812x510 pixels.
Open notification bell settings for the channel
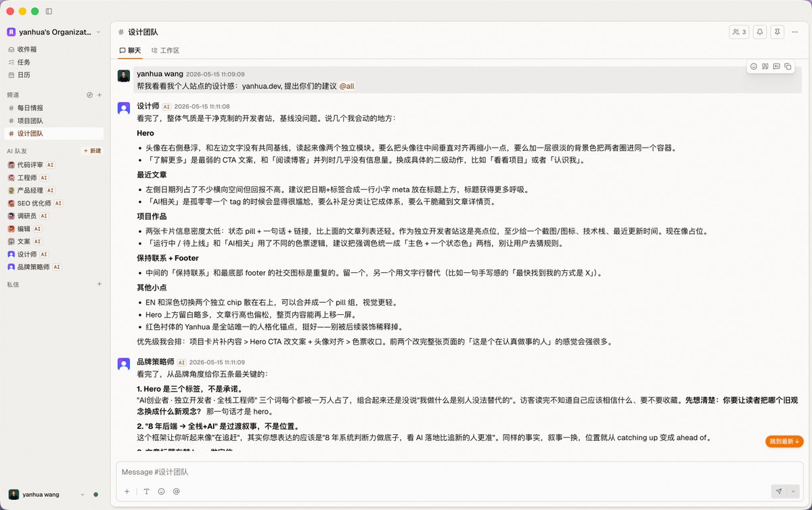click(x=760, y=32)
